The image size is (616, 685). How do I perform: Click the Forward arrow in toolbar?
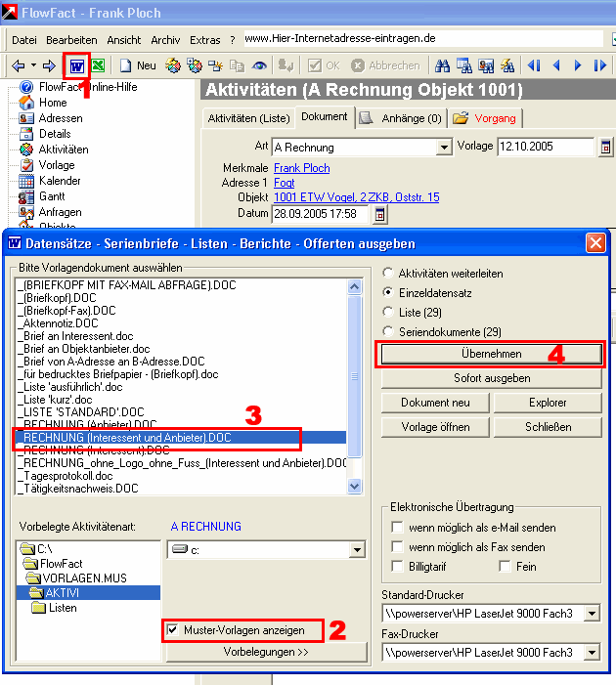(x=49, y=66)
